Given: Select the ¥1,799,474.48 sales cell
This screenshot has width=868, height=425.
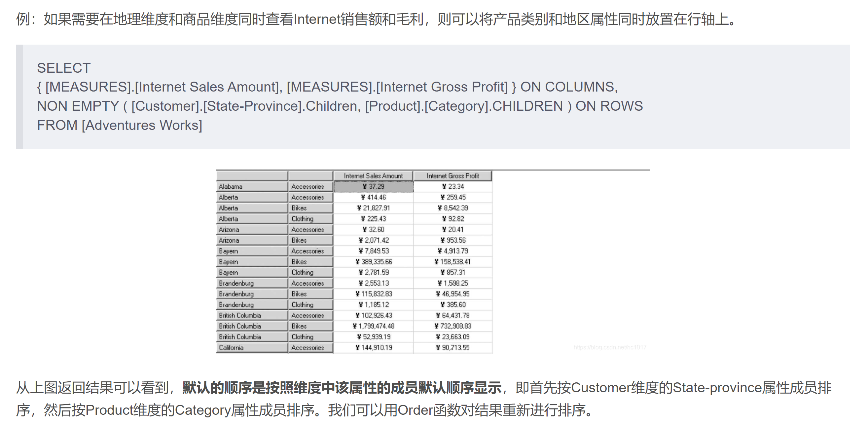Looking at the screenshot, I should coord(373,326).
